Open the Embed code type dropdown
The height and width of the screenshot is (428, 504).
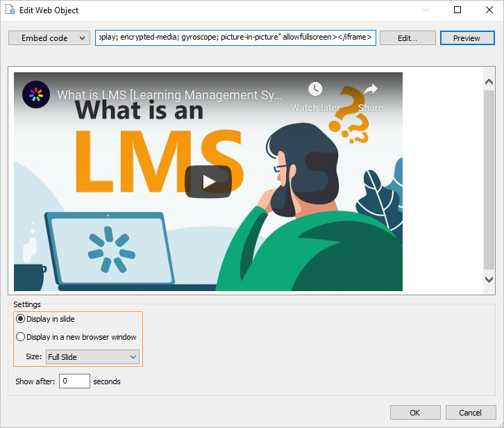pos(49,38)
